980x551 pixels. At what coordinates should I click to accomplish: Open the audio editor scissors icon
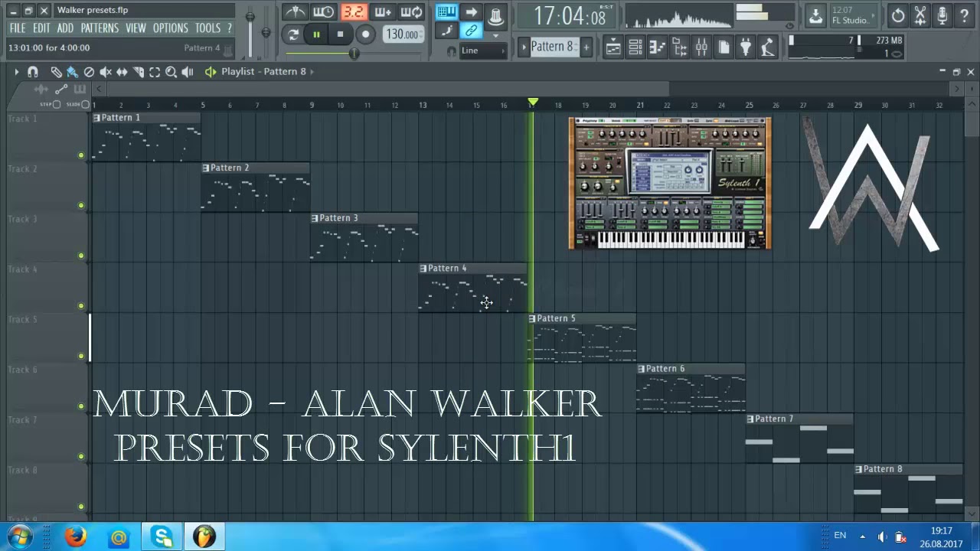pyautogui.click(x=920, y=15)
